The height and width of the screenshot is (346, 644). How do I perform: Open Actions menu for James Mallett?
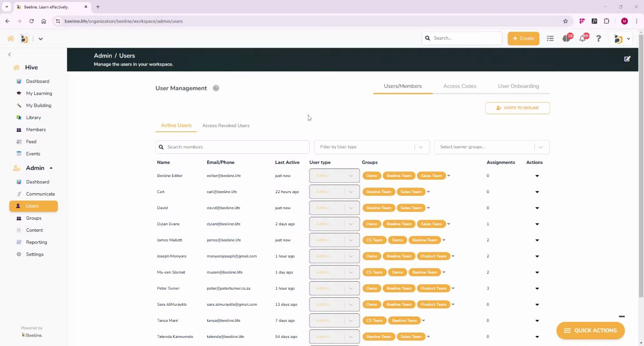click(x=537, y=240)
